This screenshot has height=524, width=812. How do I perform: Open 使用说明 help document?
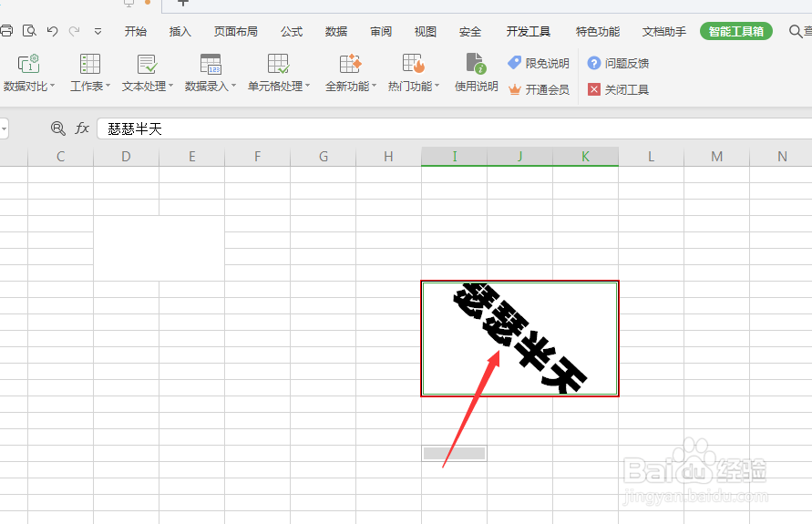coord(476,72)
